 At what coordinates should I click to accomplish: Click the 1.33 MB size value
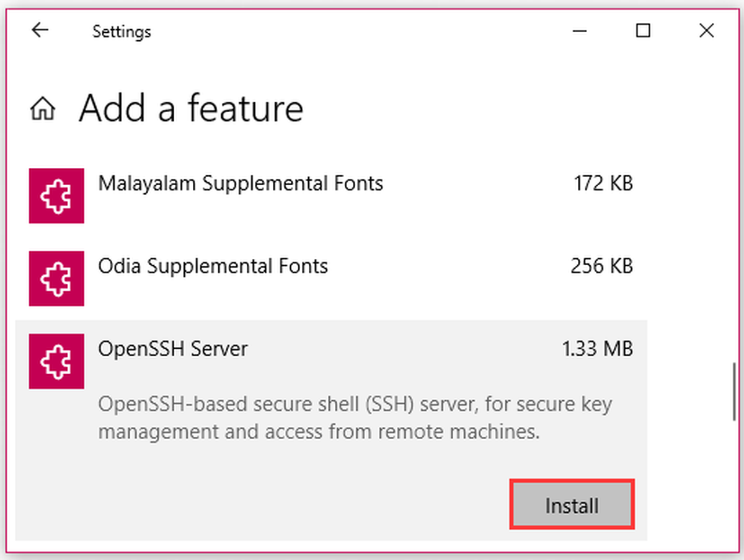pyautogui.click(x=597, y=349)
